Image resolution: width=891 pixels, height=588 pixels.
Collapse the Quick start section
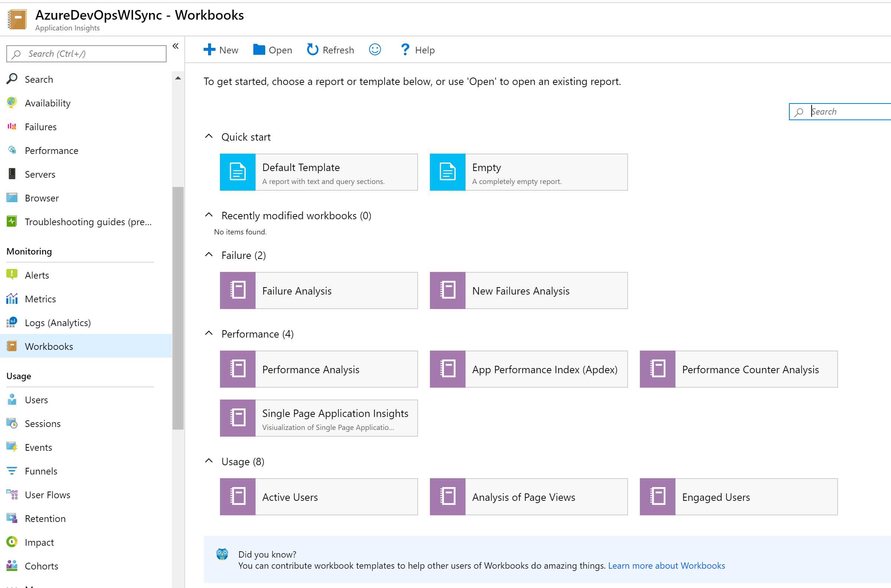click(x=209, y=136)
